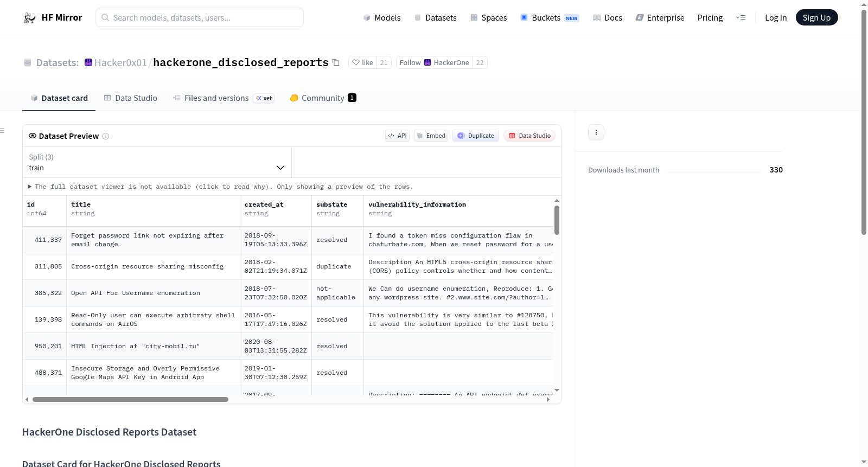The height and width of the screenshot is (467, 868).
Task: Follow the HackerOne organization
Action: tap(435, 63)
